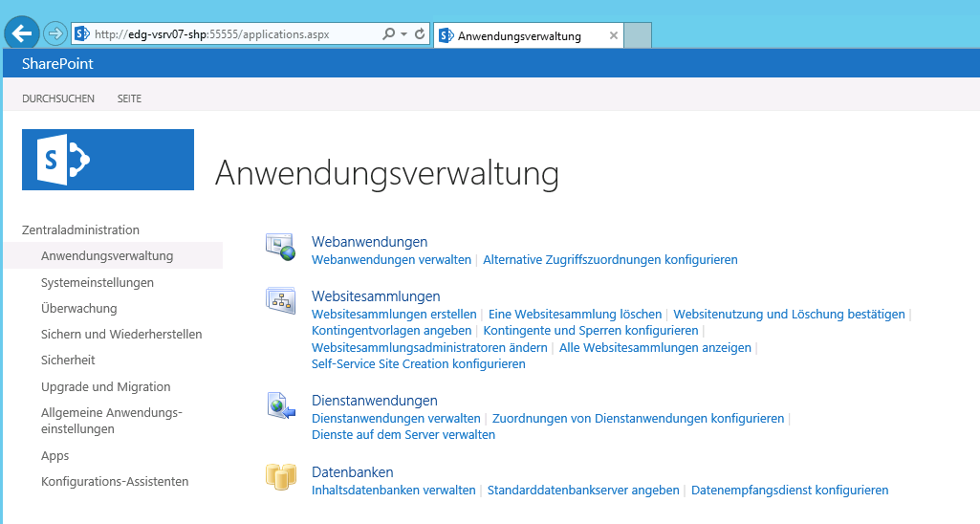Open Sichern und Wiederherstellen in sidebar

pyautogui.click(x=121, y=335)
